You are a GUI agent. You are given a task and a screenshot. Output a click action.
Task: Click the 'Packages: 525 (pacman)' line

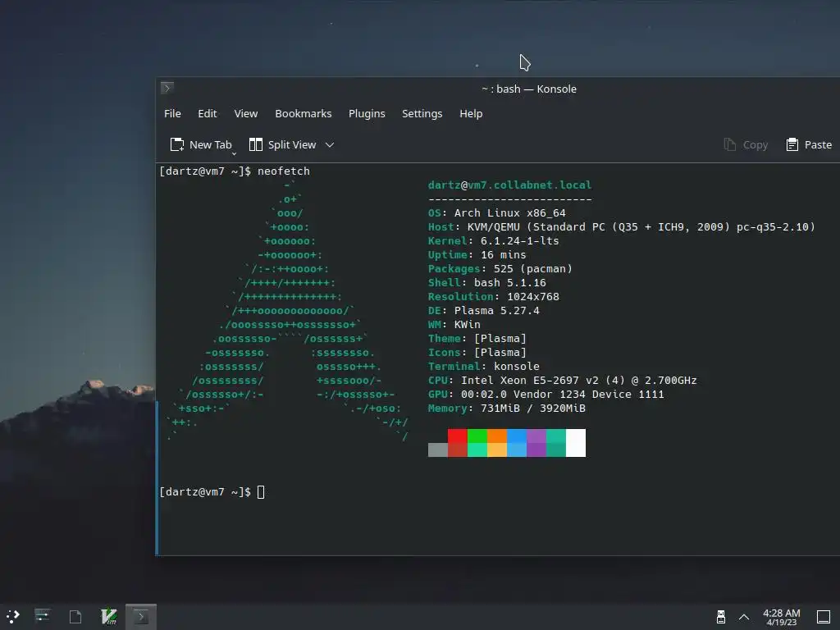tap(500, 268)
